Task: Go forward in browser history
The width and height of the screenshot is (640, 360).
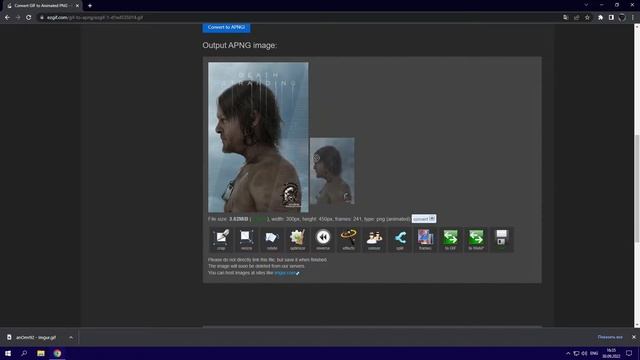Action: coord(18,18)
